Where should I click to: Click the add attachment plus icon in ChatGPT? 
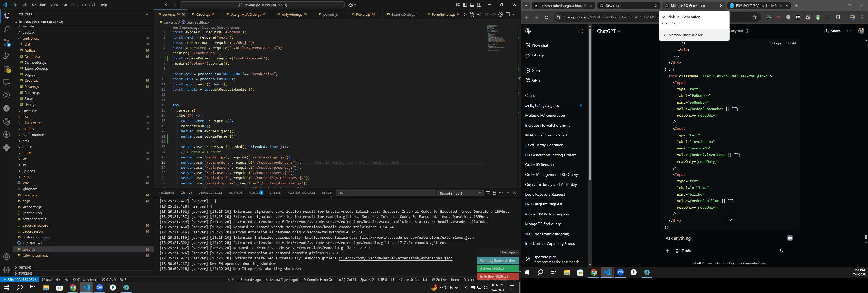click(x=668, y=251)
